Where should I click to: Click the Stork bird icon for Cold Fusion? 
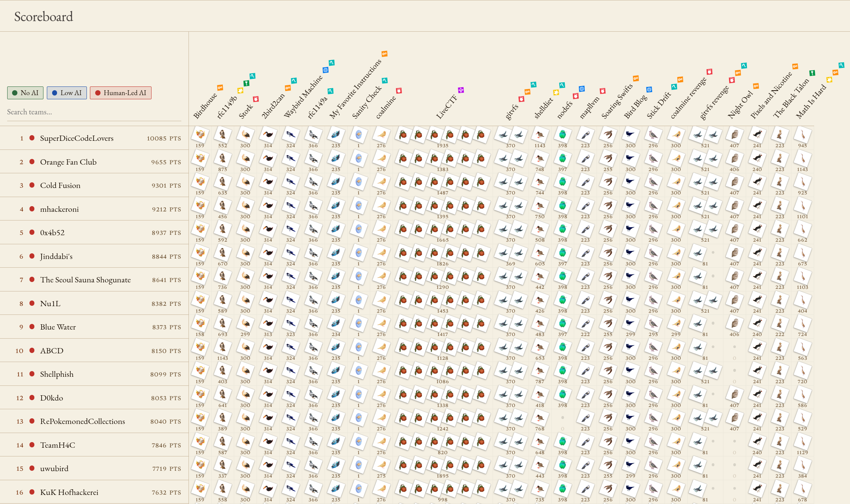point(245,182)
